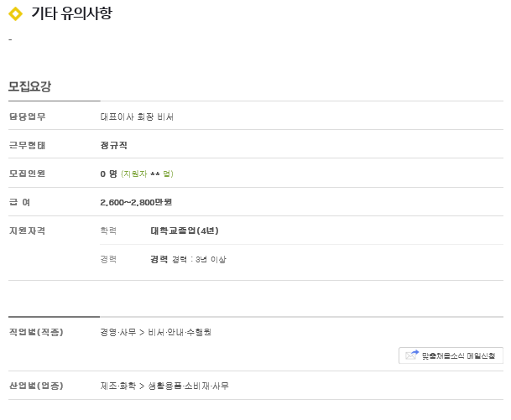The width and height of the screenshot is (511, 420).
Task: Click the 0 명 recruitment count
Action: click(108, 174)
